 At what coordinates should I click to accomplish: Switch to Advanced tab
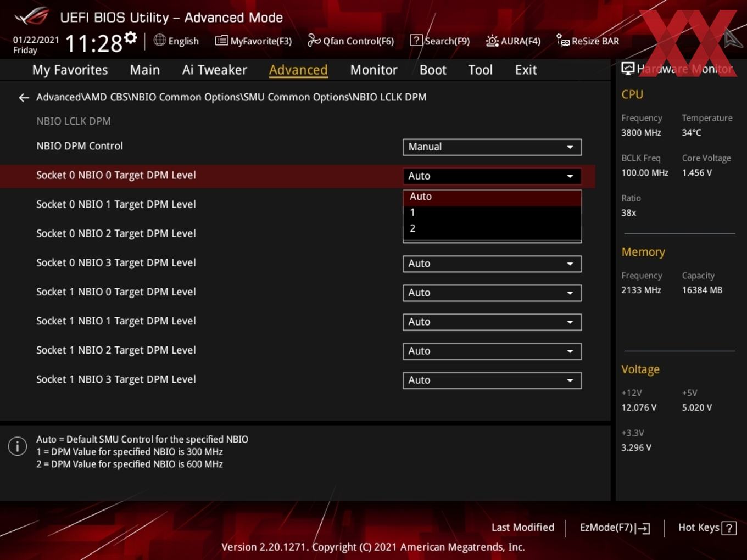pyautogui.click(x=298, y=70)
